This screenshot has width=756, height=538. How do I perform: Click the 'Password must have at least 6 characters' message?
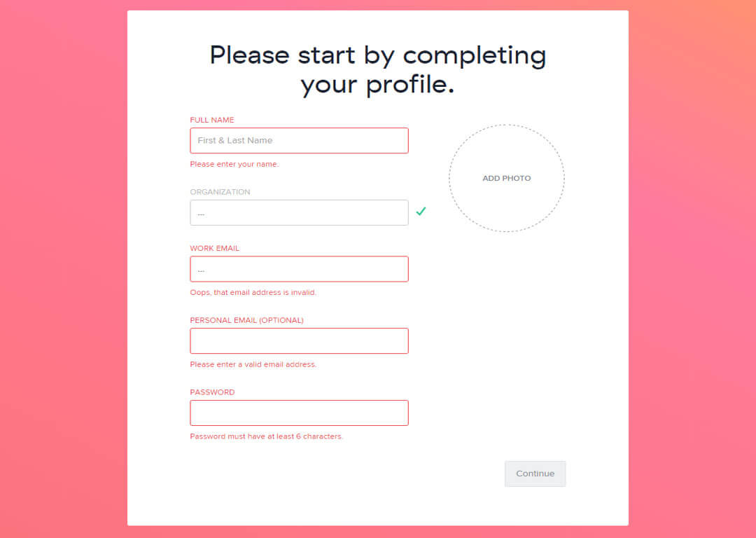pyautogui.click(x=266, y=436)
